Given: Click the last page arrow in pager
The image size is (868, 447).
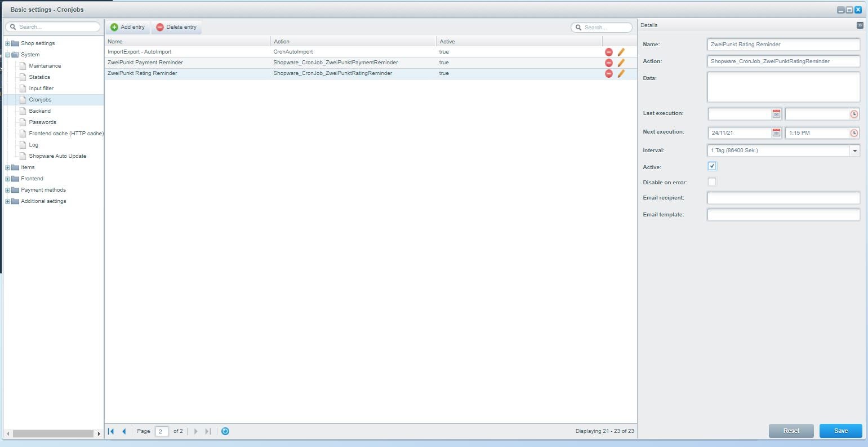Looking at the screenshot, I should click(208, 431).
